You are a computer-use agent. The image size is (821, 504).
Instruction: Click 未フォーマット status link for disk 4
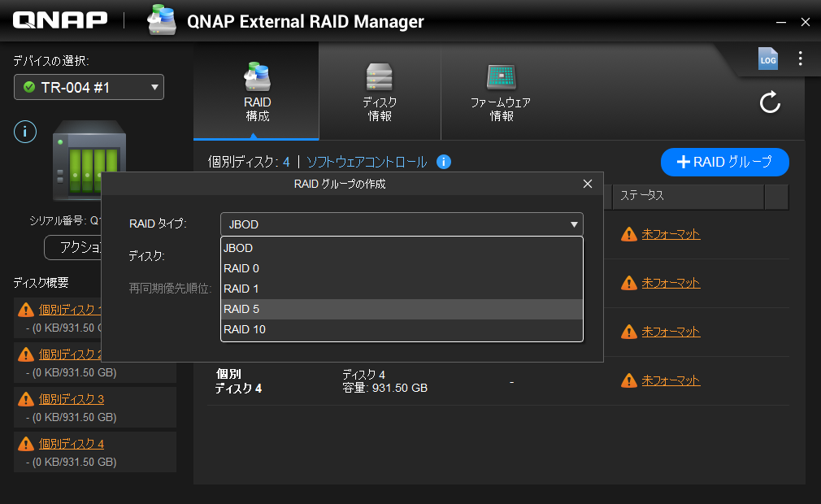tap(671, 380)
